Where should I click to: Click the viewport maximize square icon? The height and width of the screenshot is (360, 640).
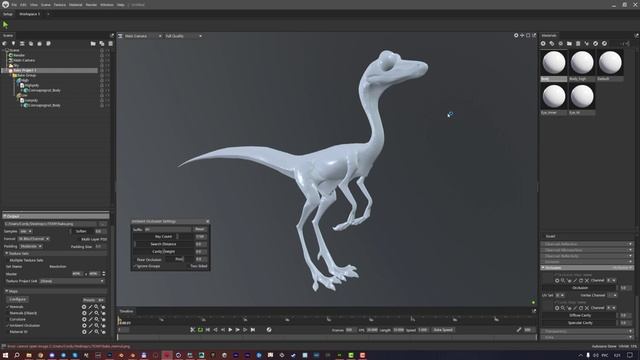(528, 36)
